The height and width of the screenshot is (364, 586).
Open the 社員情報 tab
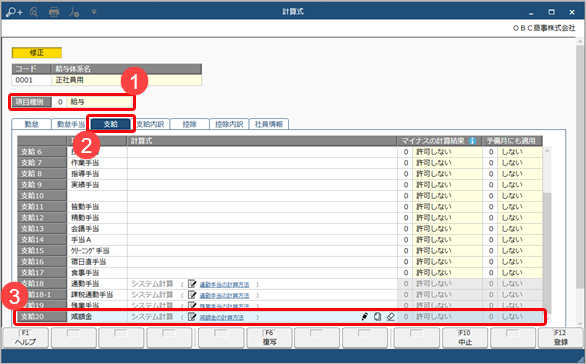point(269,124)
